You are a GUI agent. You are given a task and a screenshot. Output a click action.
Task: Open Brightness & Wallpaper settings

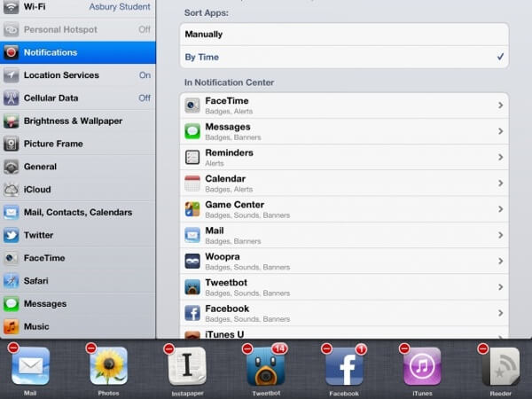tap(78, 121)
